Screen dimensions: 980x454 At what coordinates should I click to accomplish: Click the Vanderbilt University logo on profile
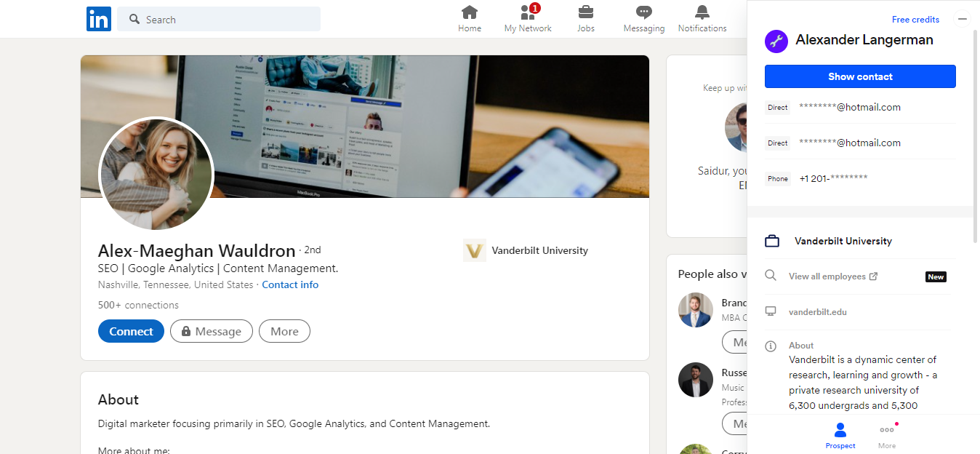tap(474, 250)
